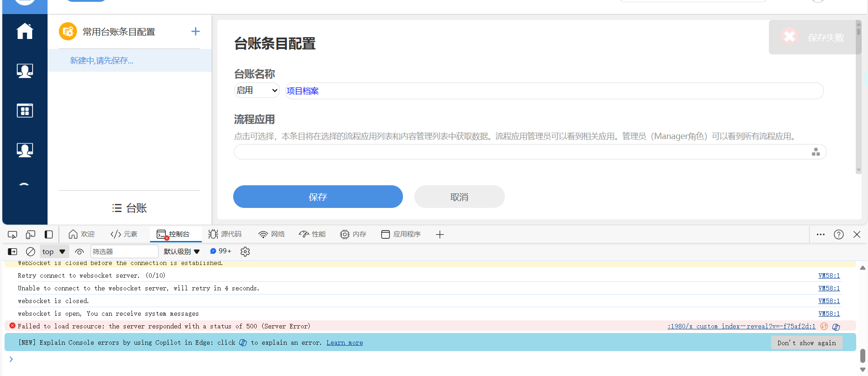The image size is (868, 376).
Task: Click the plus icon beside 常用台账条目配置
Action: pos(195,31)
